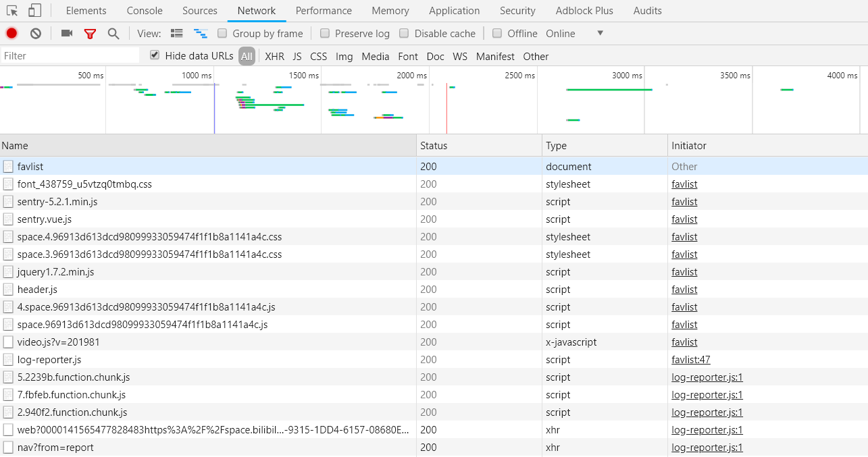Stop recording network log with red button
Screen dimensions: 868x457
(x=11, y=33)
